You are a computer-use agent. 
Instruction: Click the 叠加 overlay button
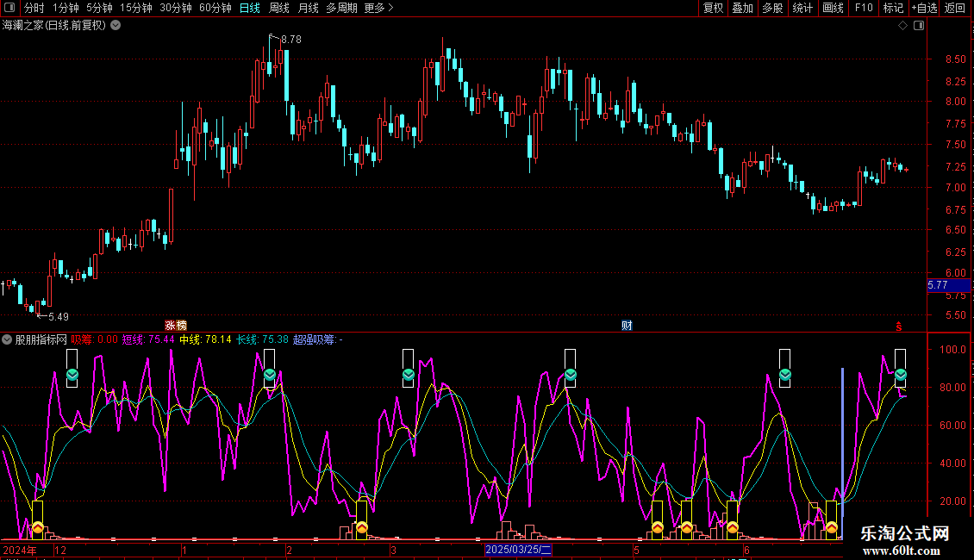tap(742, 8)
